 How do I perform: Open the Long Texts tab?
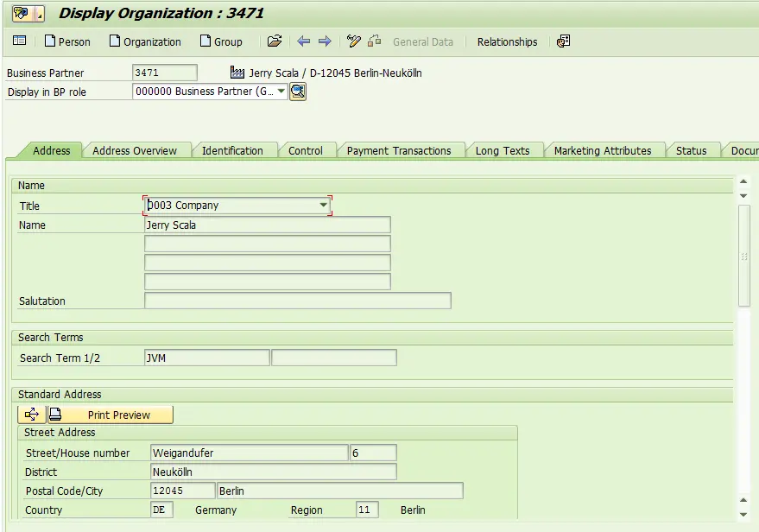(503, 150)
